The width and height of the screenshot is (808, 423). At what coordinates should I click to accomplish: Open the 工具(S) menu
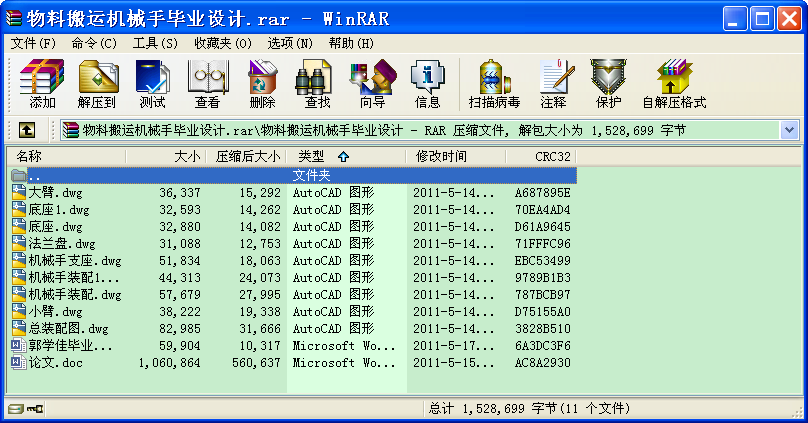coord(155,43)
